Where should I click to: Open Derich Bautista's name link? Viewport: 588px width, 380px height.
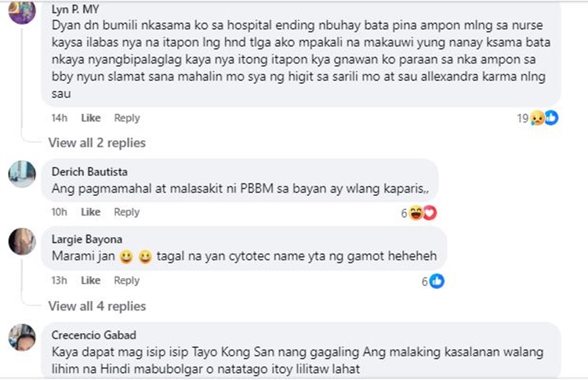tap(89, 172)
